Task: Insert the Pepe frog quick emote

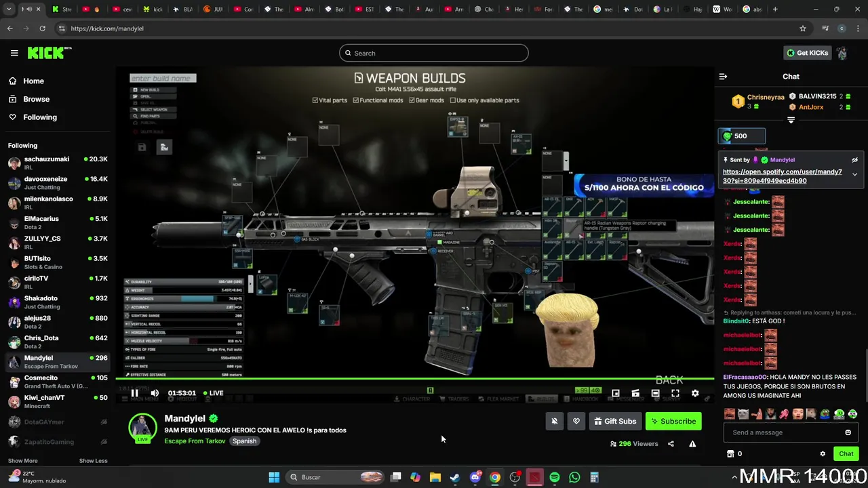Action: (x=825, y=414)
